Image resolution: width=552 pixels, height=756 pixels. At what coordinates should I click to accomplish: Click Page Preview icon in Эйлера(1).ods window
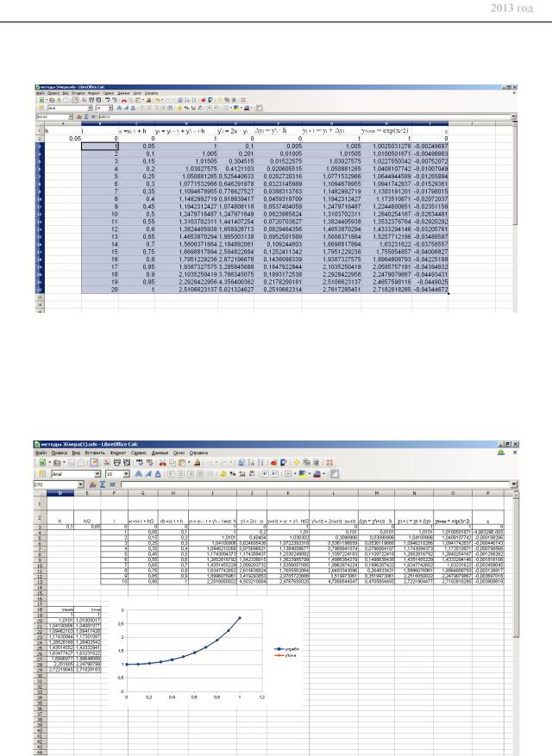point(127,463)
